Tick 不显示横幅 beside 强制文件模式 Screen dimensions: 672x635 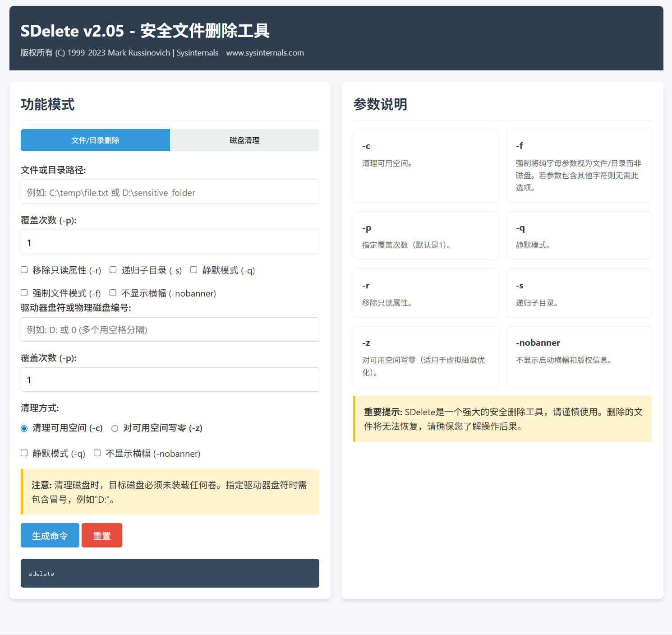[x=113, y=293]
